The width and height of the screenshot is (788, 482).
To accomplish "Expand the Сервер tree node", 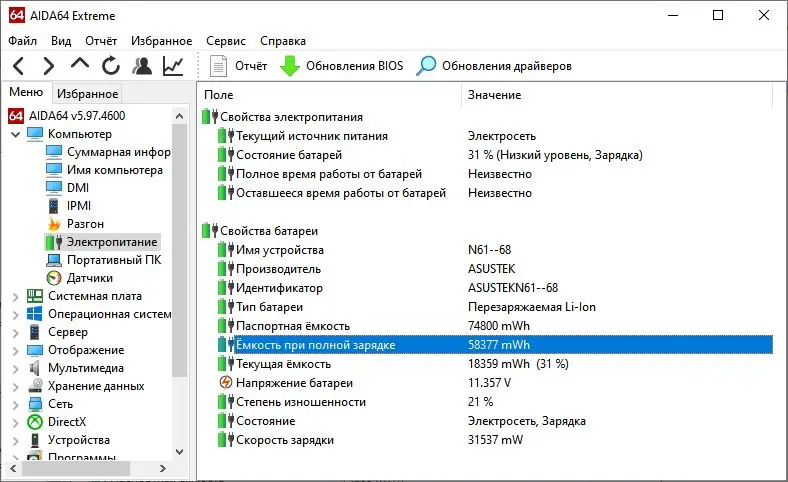I will [x=16, y=333].
